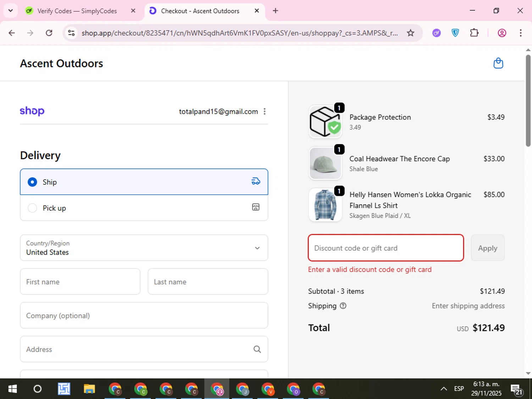Image resolution: width=532 pixels, height=399 pixels.
Task: Click the Total amount $121.49
Action: coord(488,328)
